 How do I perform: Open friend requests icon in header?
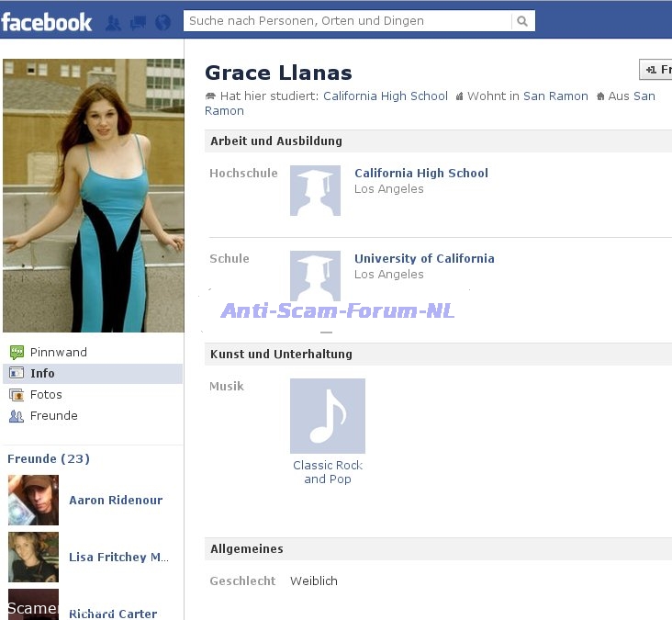coord(114,22)
